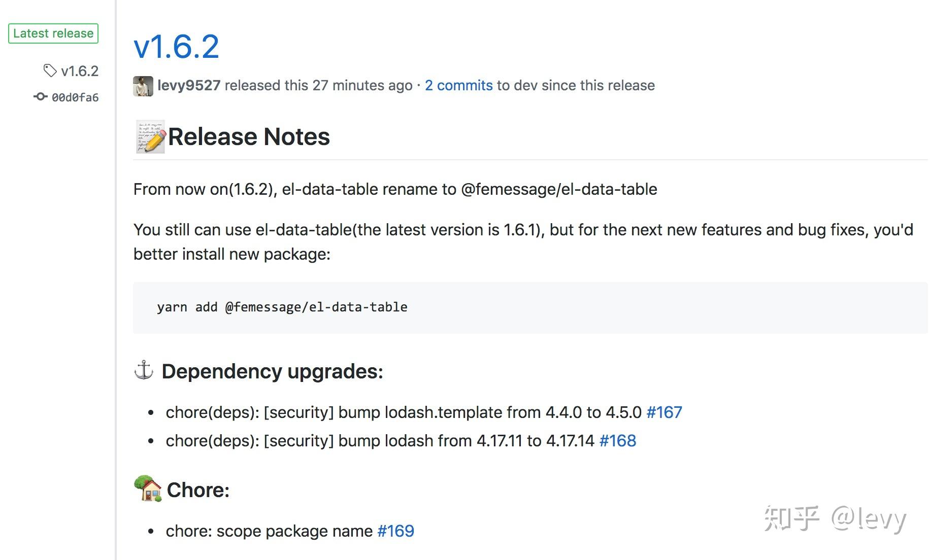Click the Zhihu @levy watermark
This screenshot has height=560, width=930.
tap(835, 518)
